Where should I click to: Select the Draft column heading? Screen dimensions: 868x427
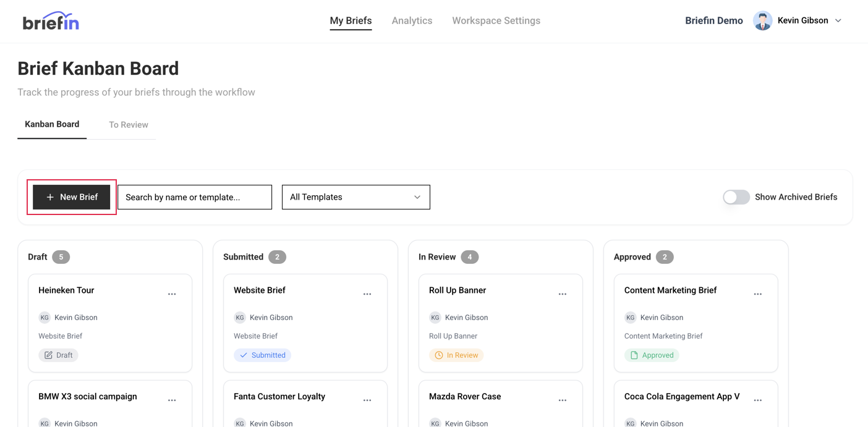click(x=38, y=257)
